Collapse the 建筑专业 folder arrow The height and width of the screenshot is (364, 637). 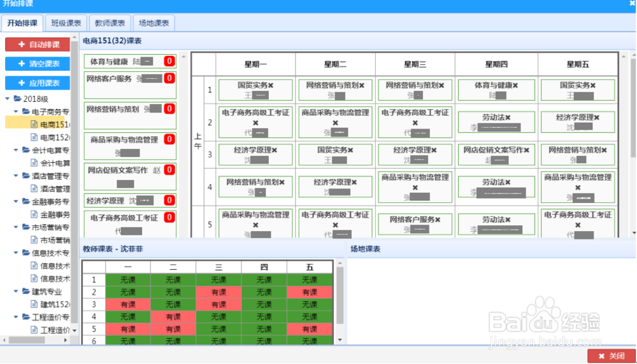[16, 291]
